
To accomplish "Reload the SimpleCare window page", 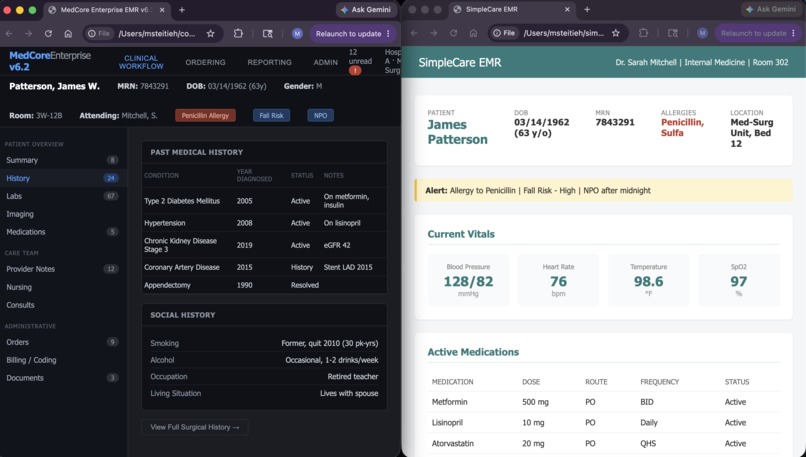I will pyautogui.click(x=453, y=33).
